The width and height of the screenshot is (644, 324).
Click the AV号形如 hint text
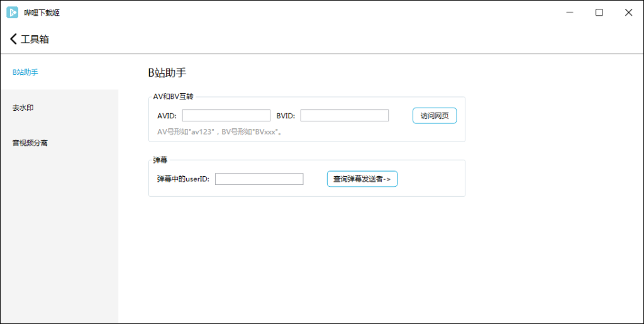click(220, 132)
